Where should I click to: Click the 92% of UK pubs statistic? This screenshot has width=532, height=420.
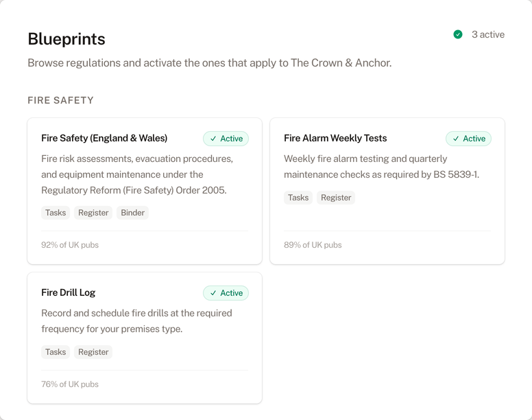pyautogui.click(x=70, y=245)
